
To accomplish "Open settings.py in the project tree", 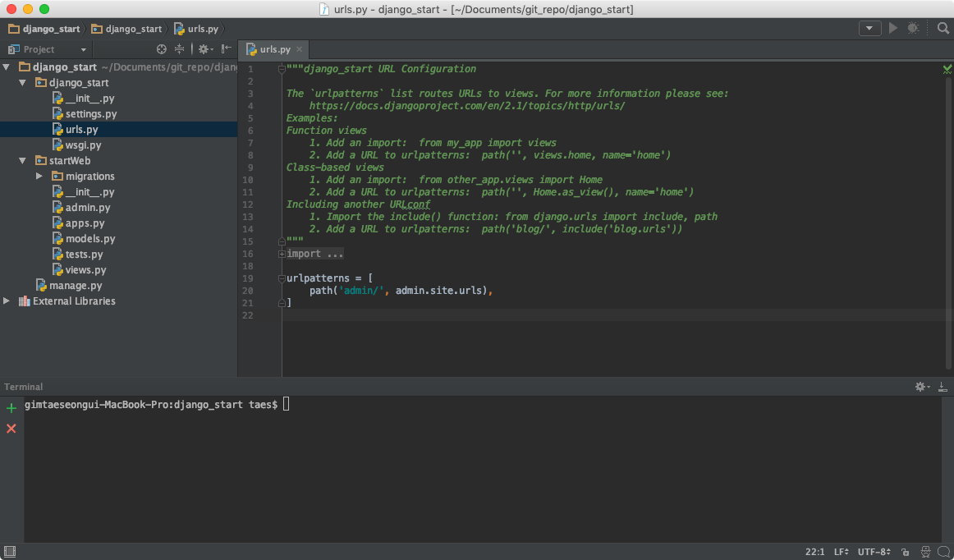I will tap(90, 114).
